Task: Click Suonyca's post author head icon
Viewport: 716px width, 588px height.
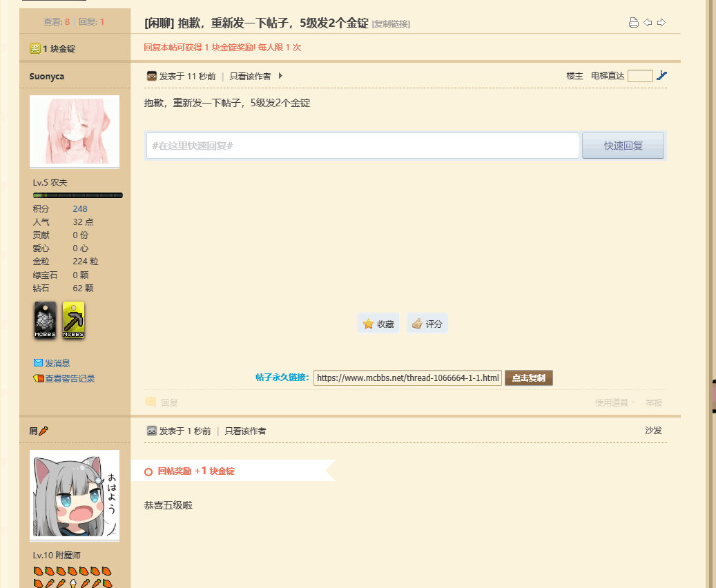Action: (x=152, y=76)
